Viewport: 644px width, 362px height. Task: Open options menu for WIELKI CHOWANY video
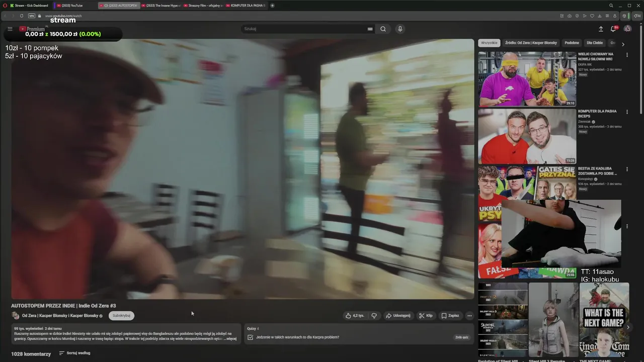coord(627,55)
